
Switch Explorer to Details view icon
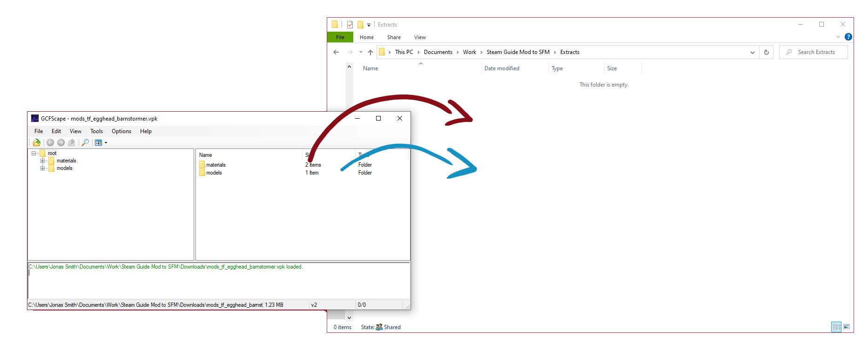(x=836, y=327)
